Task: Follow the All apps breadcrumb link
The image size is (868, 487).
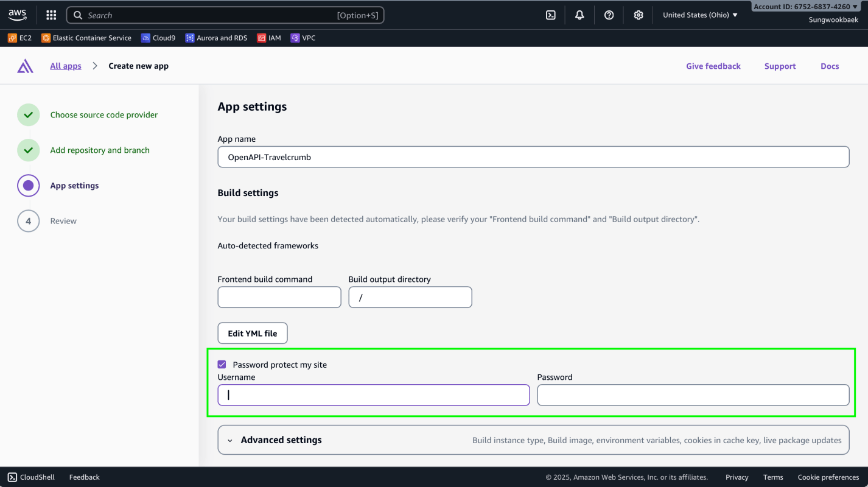Action: 66,66
